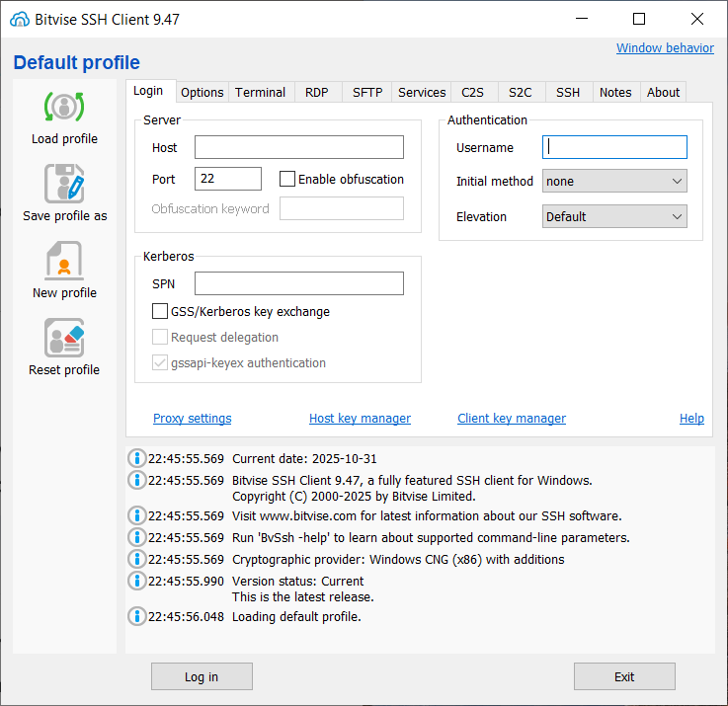The image size is (728, 706).
Task: Click the Save profile as icon
Action: pos(64,184)
